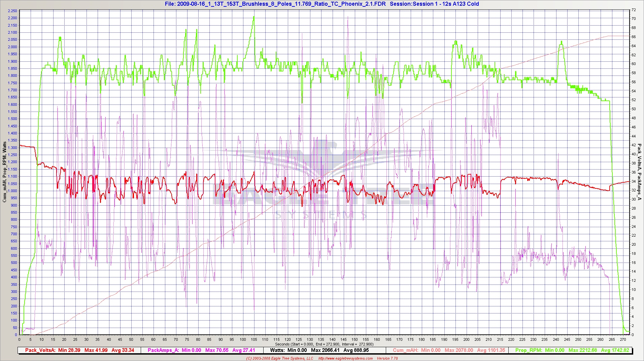This screenshot has width=644, height=361.
Task: Click PackAmps_A 'Max 70.55' value
Action: coord(217,350)
